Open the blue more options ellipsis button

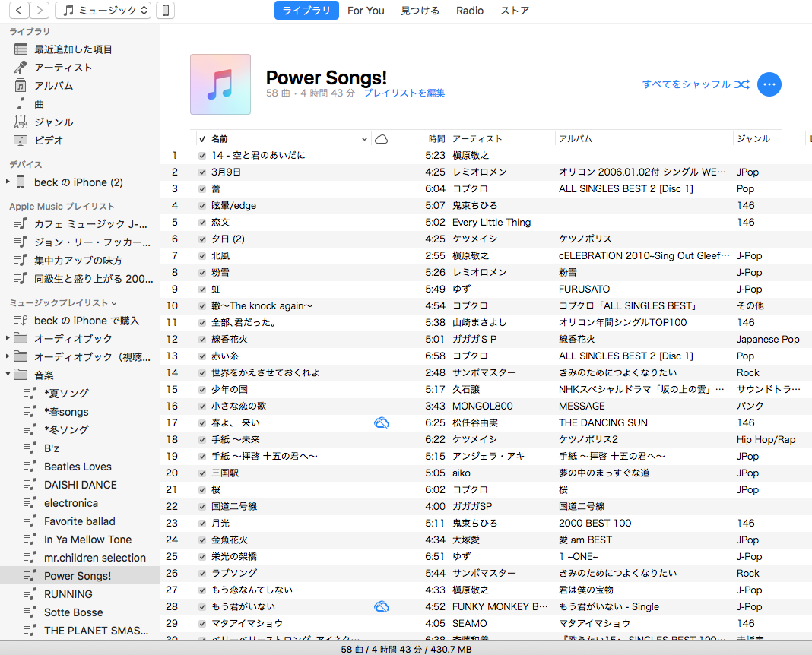pyautogui.click(x=769, y=84)
